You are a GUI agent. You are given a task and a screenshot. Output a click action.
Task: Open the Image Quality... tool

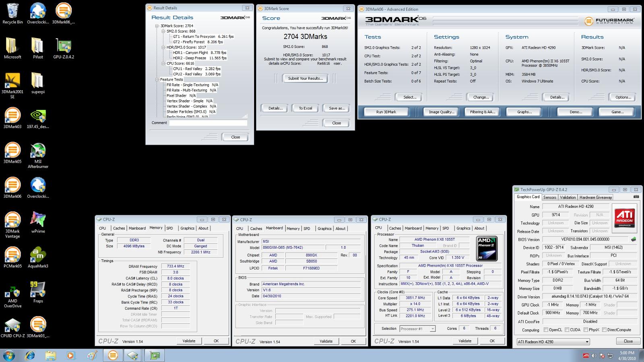441,112
